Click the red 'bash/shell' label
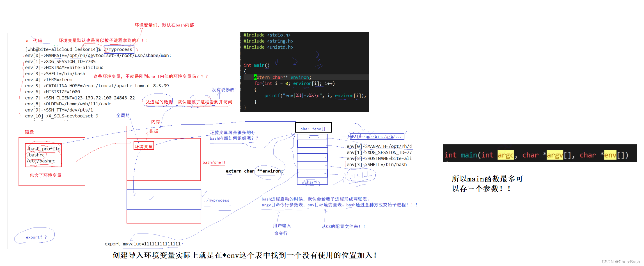 (214, 162)
